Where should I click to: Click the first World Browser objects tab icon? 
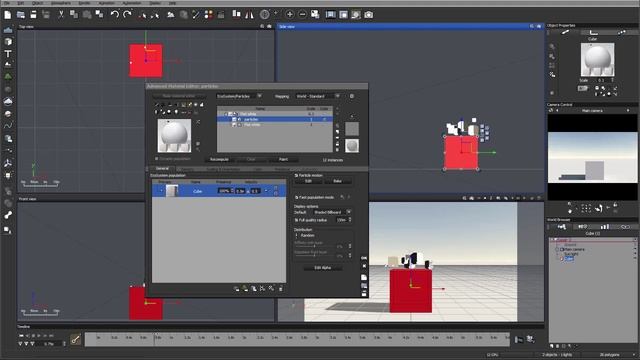[x=562, y=227]
